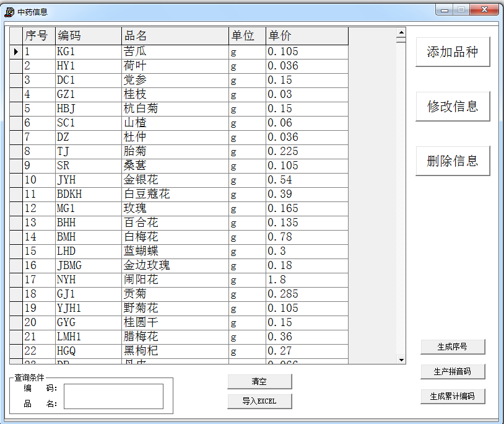This screenshot has width=504, height=424.
Task: Click the 品名 column header
Action: point(175,36)
